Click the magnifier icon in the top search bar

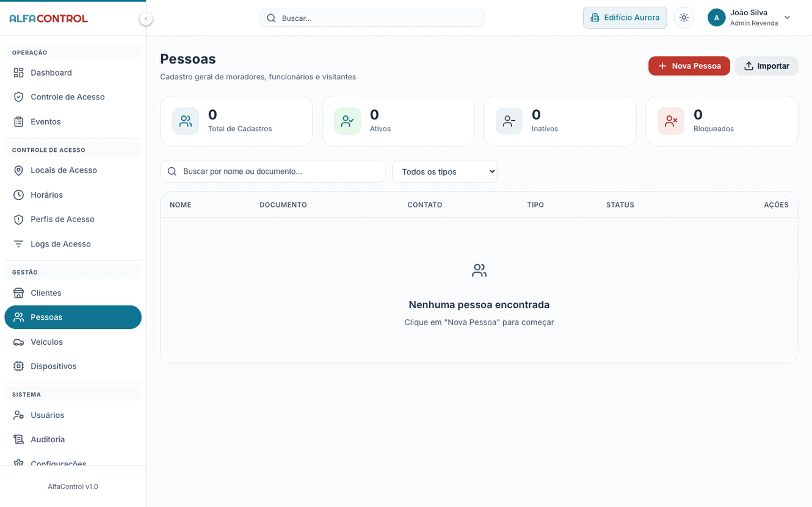click(272, 18)
